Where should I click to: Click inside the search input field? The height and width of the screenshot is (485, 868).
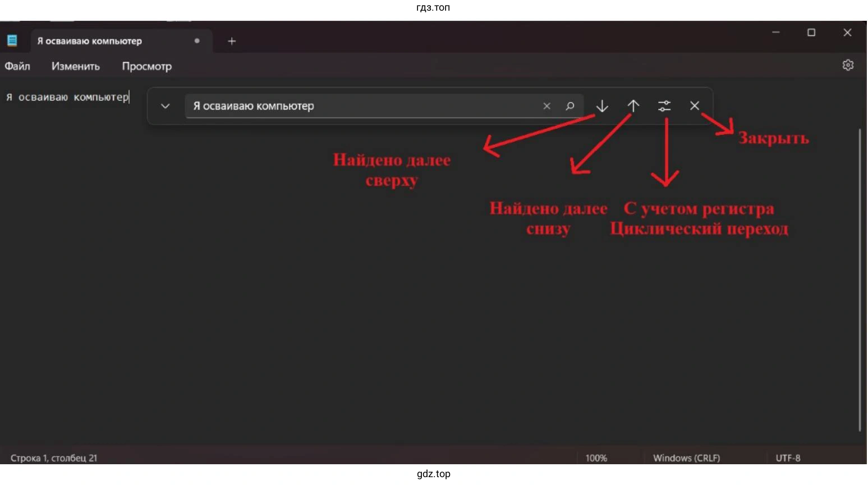(365, 106)
